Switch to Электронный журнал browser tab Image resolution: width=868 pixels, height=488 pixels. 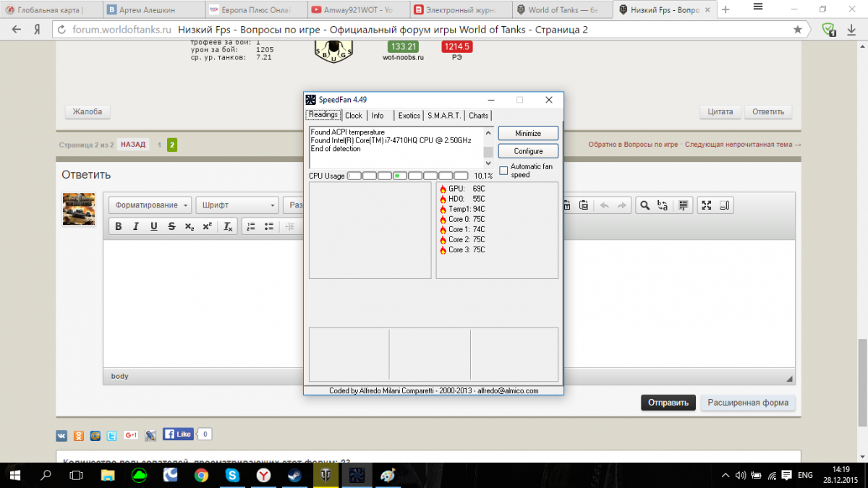point(460,10)
